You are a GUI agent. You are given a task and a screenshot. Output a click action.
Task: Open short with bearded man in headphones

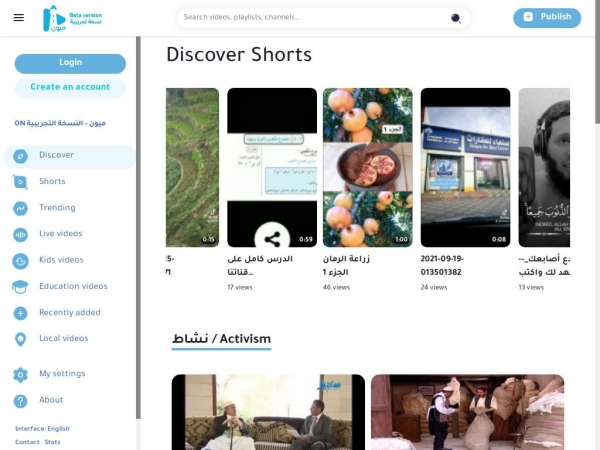544,167
